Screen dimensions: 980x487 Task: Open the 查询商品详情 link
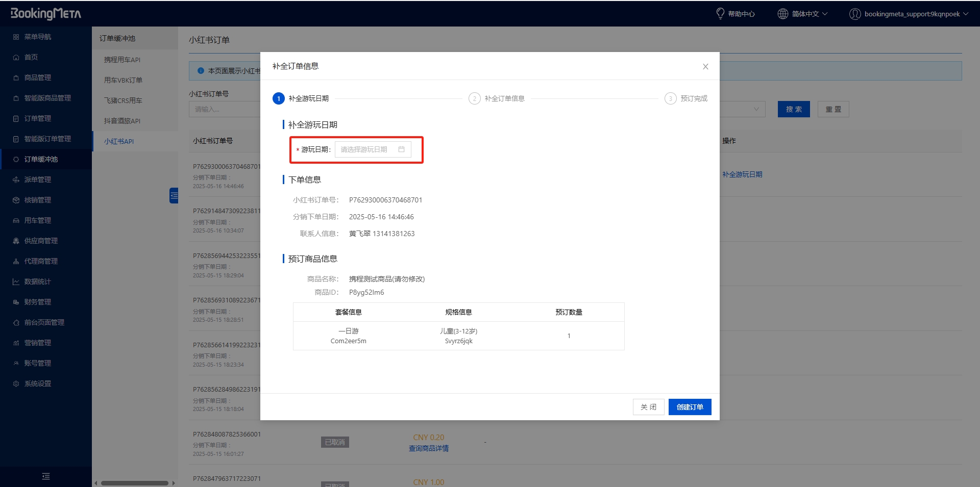[428, 448]
